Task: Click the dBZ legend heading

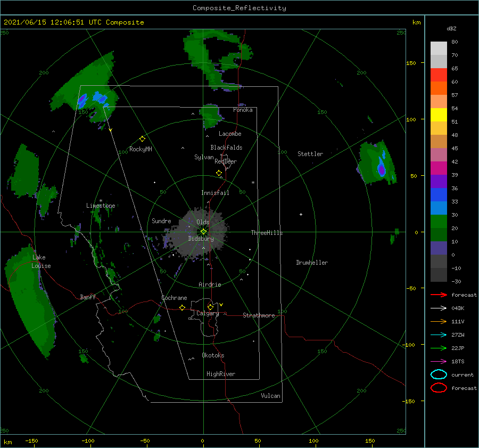Action: click(x=451, y=28)
